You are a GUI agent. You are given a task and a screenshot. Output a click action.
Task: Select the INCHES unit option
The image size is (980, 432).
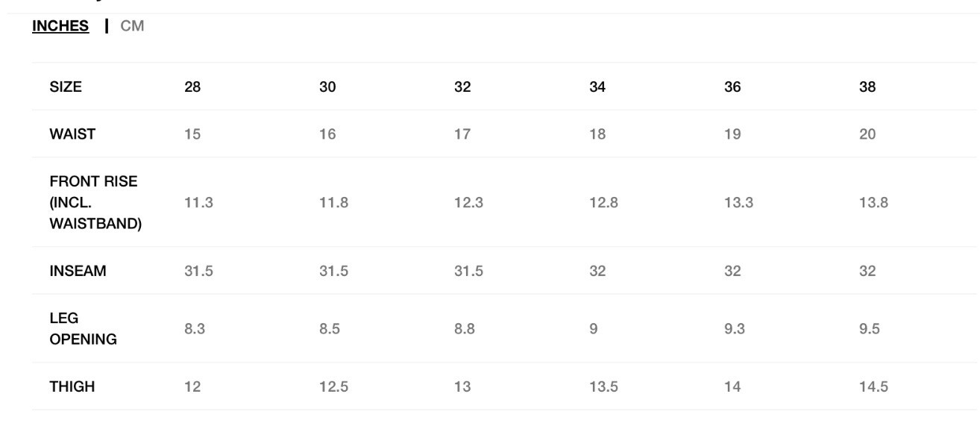pos(60,27)
